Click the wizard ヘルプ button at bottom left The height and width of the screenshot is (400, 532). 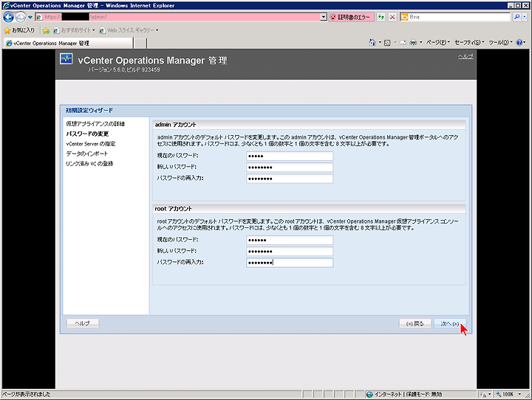click(x=83, y=323)
